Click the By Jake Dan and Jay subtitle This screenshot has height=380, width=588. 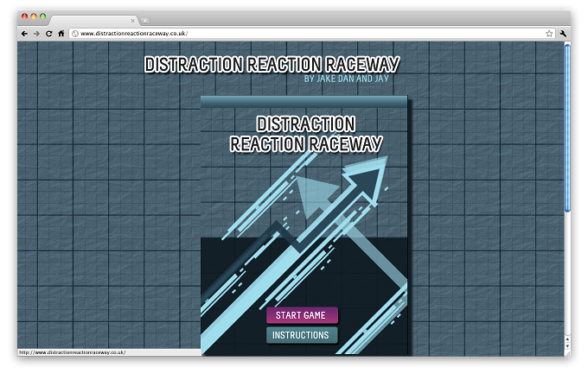[x=346, y=79]
